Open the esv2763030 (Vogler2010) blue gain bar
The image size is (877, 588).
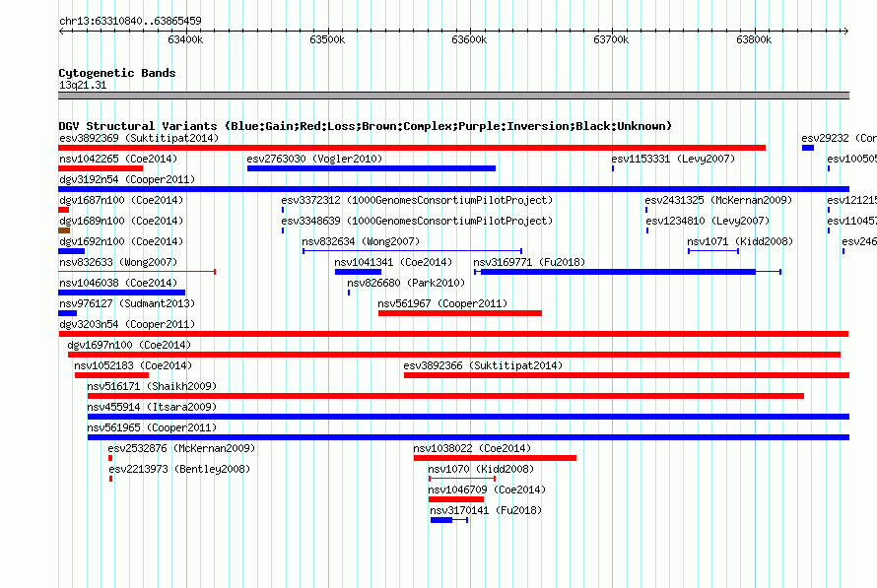371,168
